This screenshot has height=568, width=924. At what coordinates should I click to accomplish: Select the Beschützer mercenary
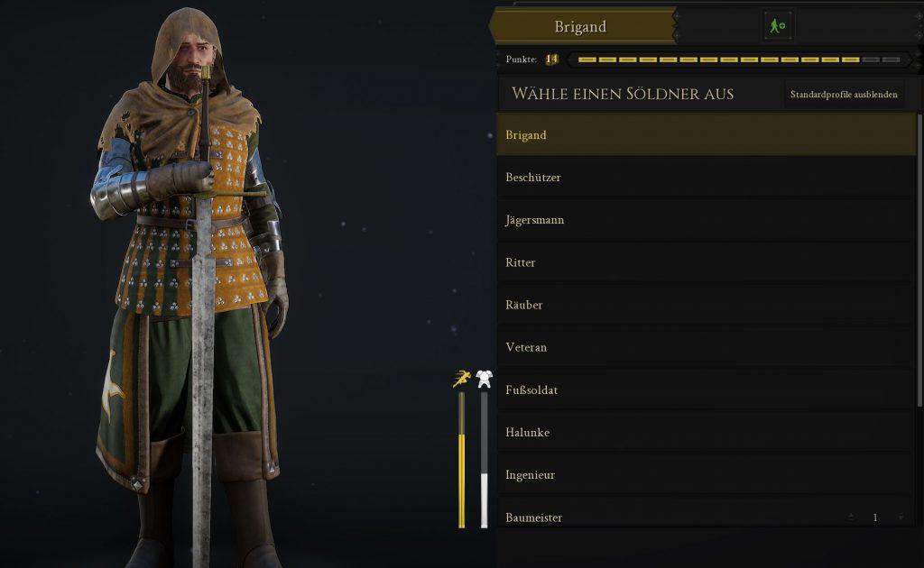pyautogui.click(x=706, y=178)
